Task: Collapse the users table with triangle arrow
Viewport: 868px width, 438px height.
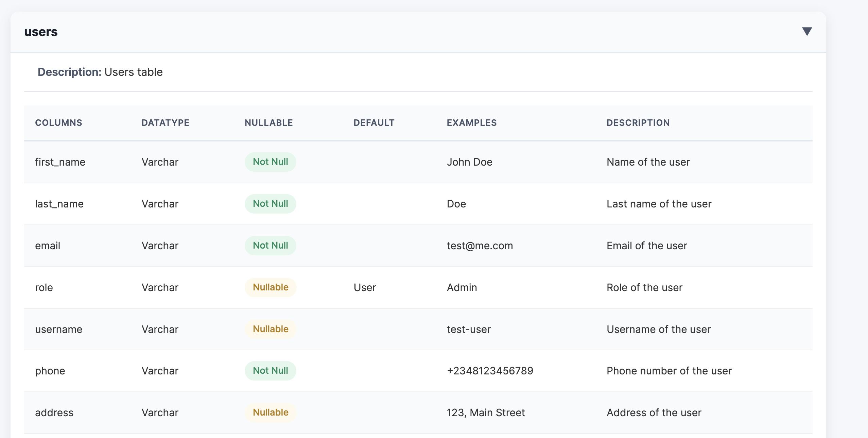Action: coord(807,32)
